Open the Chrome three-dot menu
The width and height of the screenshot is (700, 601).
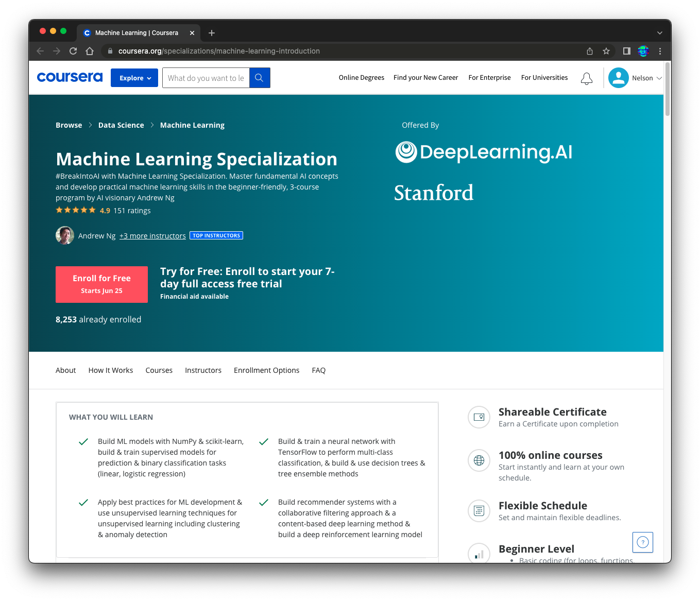pyautogui.click(x=660, y=51)
